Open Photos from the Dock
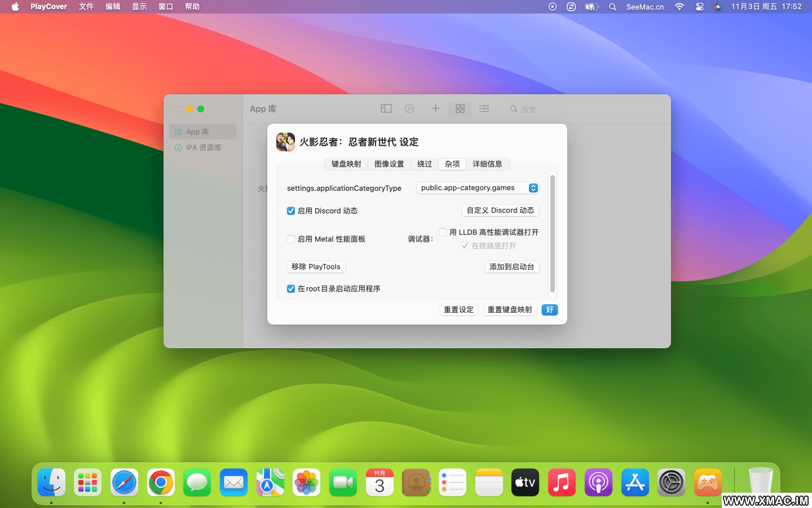The image size is (812, 508). 307,483
